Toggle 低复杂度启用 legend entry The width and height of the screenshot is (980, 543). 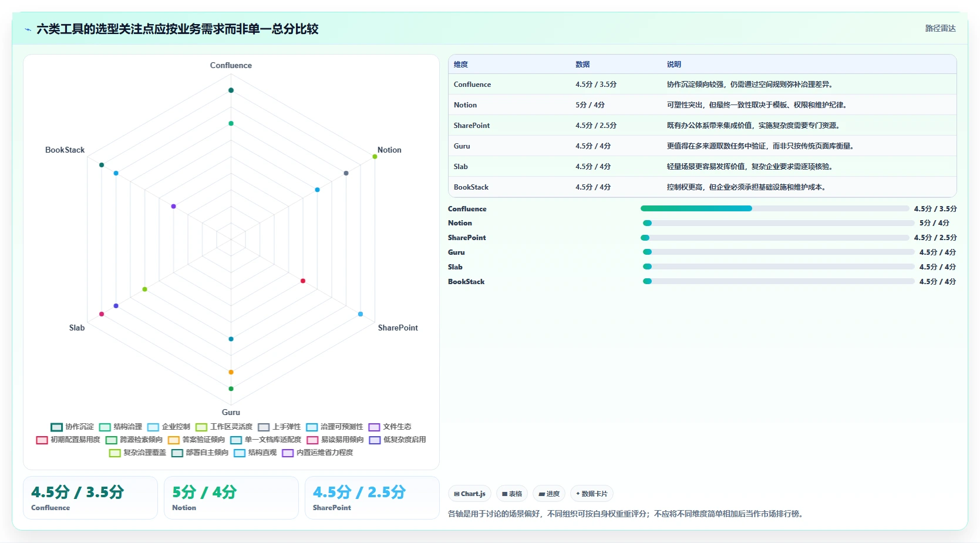pos(398,440)
